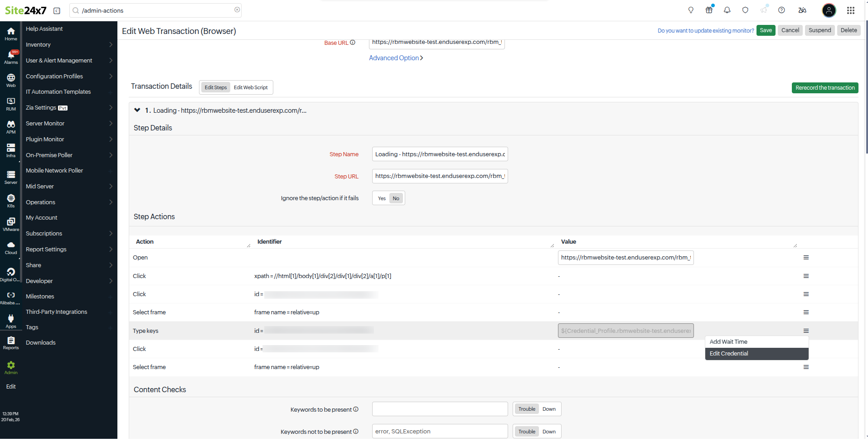Viewport: 868px width, 442px height.
Task: Clear the admin-actions search field
Action: point(238,10)
